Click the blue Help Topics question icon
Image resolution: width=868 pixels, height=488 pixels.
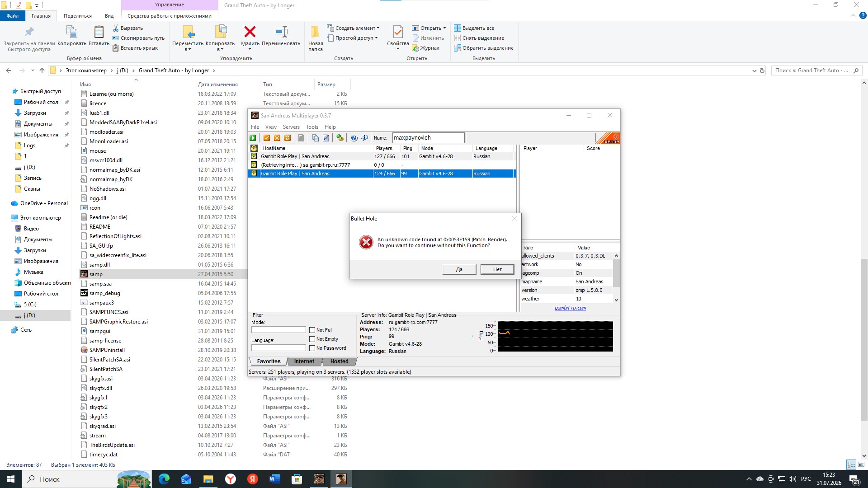tap(354, 138)
